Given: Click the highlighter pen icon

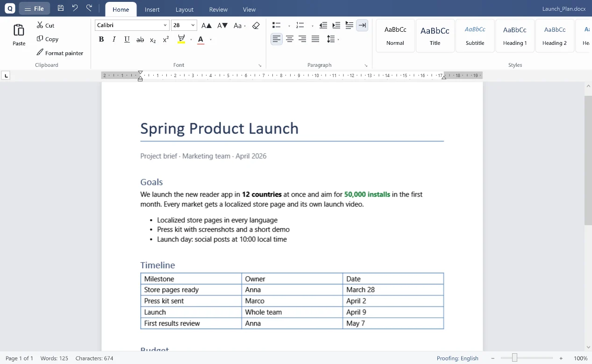Looking at the screenshot, I should tap(181, 39).
